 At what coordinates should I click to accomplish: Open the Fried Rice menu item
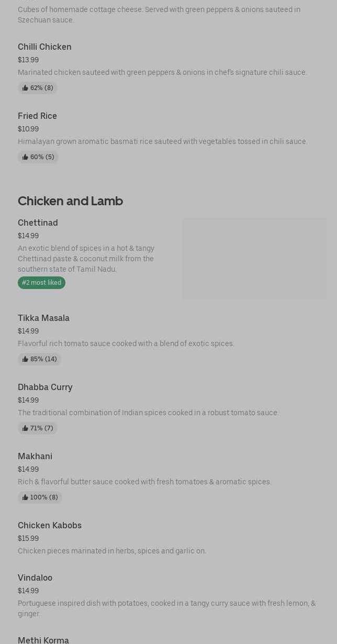pyautogui.click(x=37, y=116)
